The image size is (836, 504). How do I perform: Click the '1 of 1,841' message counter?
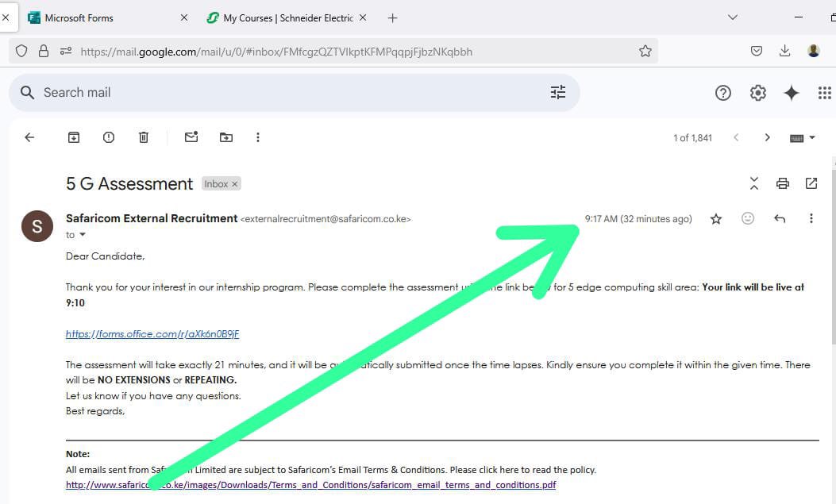point(692,138)
